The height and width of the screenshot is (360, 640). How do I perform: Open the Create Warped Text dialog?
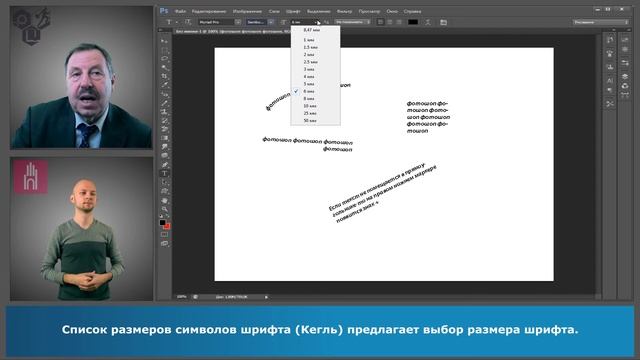[428, 22]
